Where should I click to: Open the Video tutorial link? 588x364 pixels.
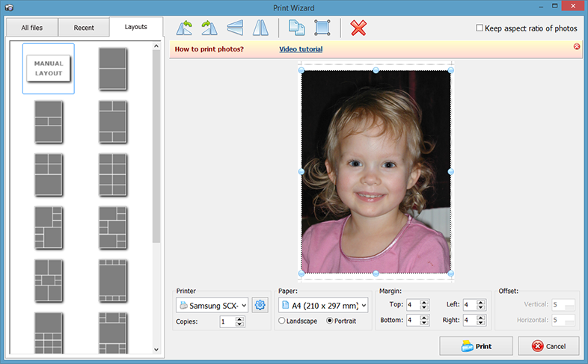pos(301,49)
